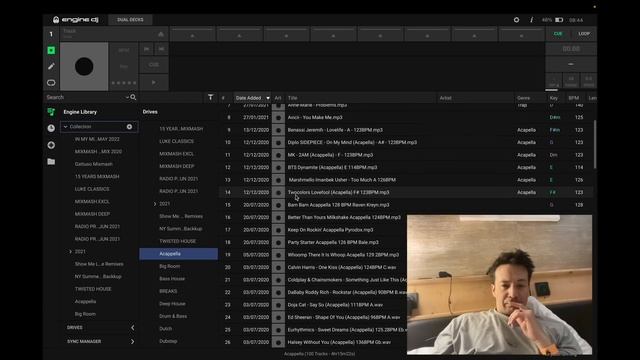Select Avicii - You Make Me.mp3 track

315,118
